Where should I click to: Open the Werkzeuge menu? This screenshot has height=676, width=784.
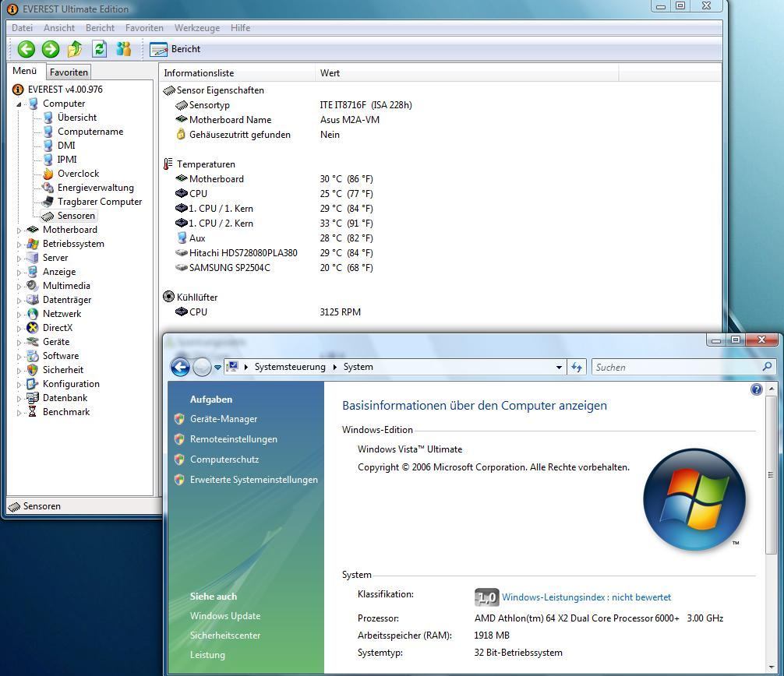(x=197, y=28)
